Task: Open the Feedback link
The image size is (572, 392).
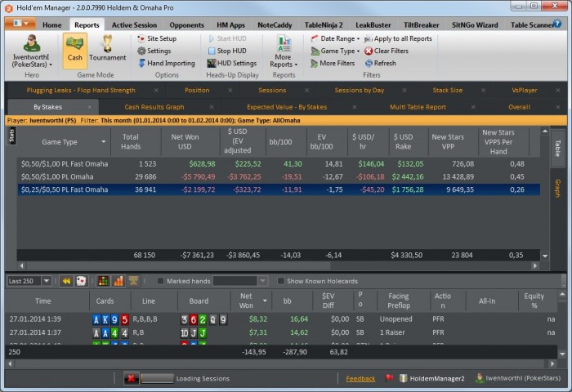Action: point(360,379)
